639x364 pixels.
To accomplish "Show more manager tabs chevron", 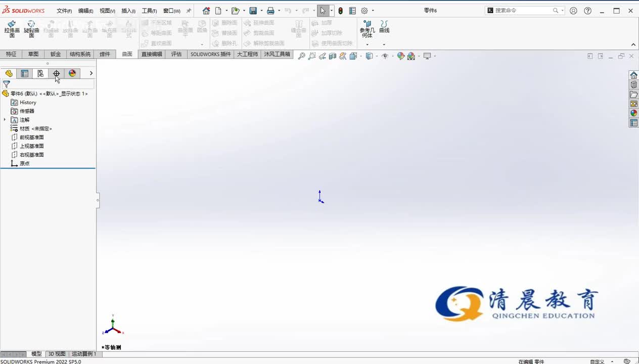I will click(91, 73).
